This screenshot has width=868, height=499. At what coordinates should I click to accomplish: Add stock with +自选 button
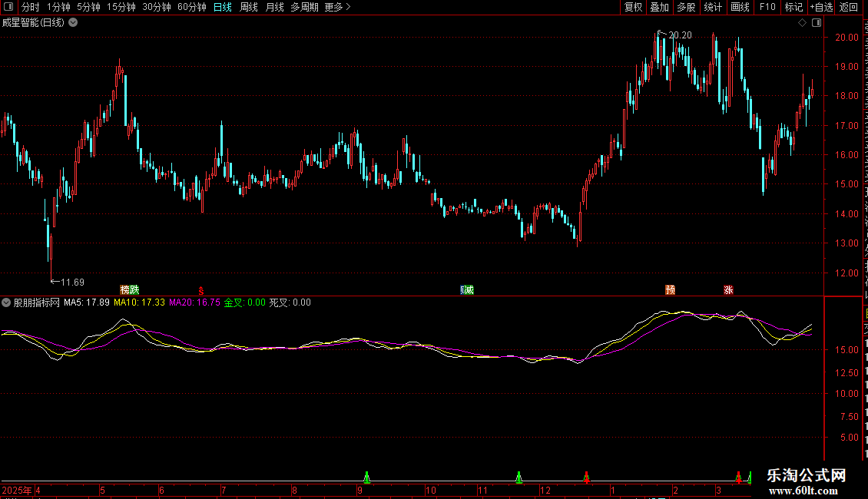(821, 7)
